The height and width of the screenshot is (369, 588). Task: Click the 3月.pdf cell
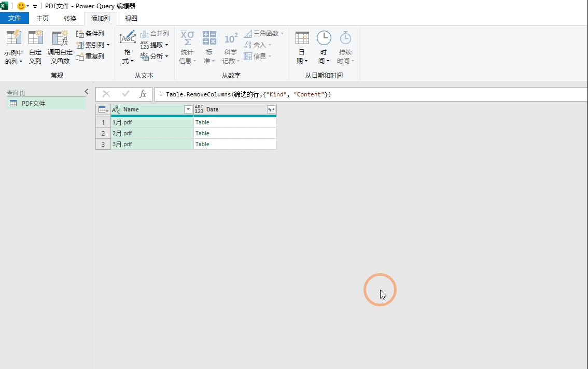[152, 144]
